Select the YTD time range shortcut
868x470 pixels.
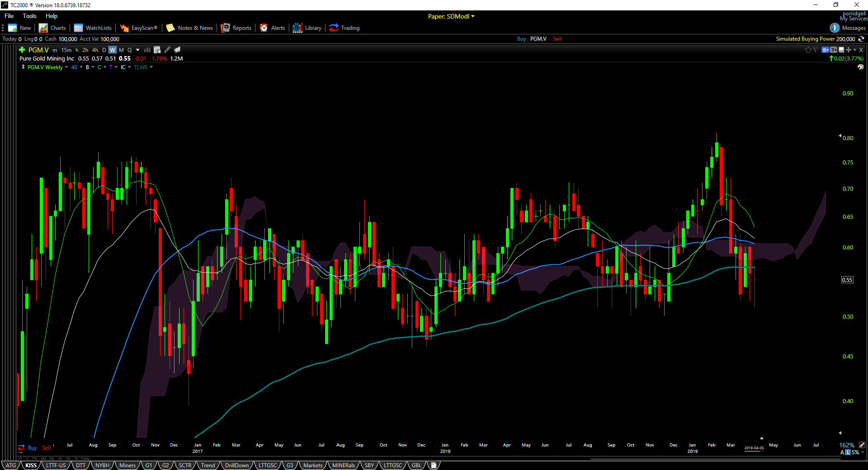pyautogui.click(x=35, y=458)
